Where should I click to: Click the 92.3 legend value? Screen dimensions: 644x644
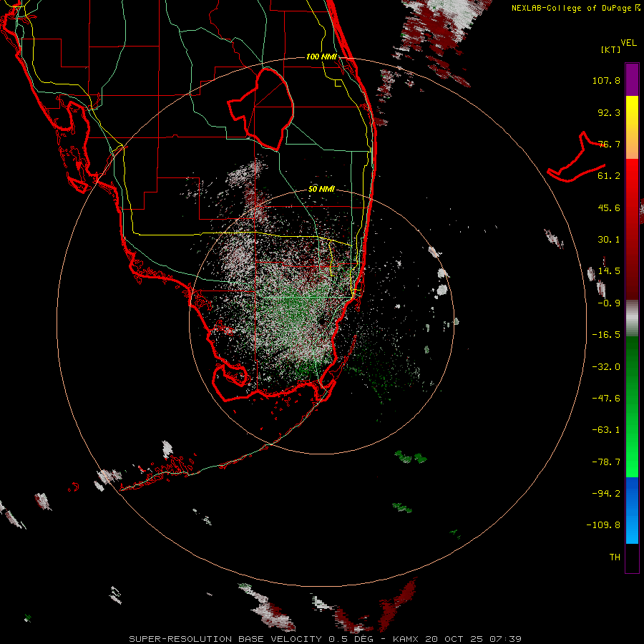click(x=609, y=112)
